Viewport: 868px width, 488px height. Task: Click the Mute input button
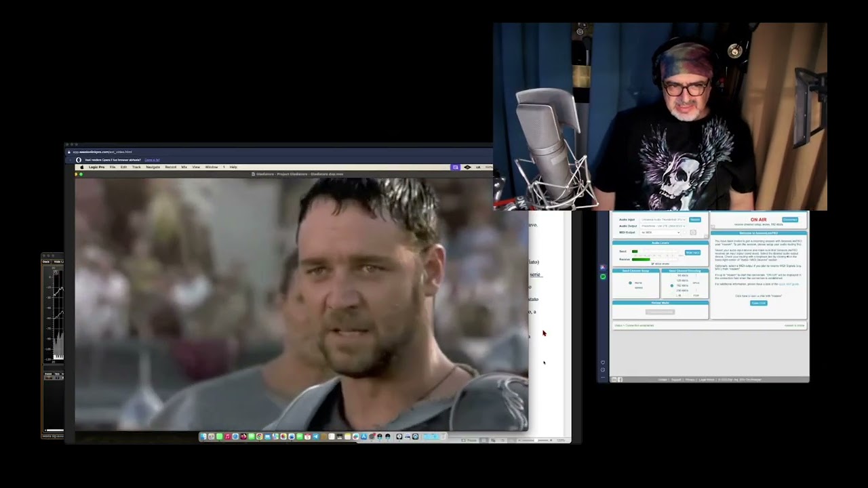click(x=692, y=252)
